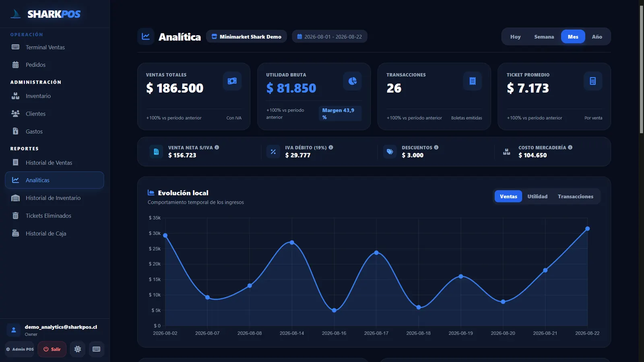This screenshot has height=362, width=644.
Task: Click the chart data point for 2026-08-14
Action: [292, 243]
